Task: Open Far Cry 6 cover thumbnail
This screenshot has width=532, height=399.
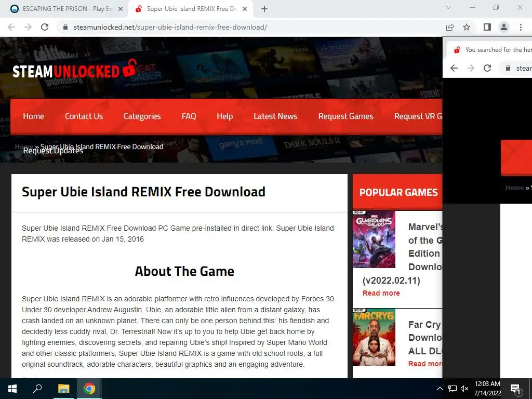Action: 374,337
